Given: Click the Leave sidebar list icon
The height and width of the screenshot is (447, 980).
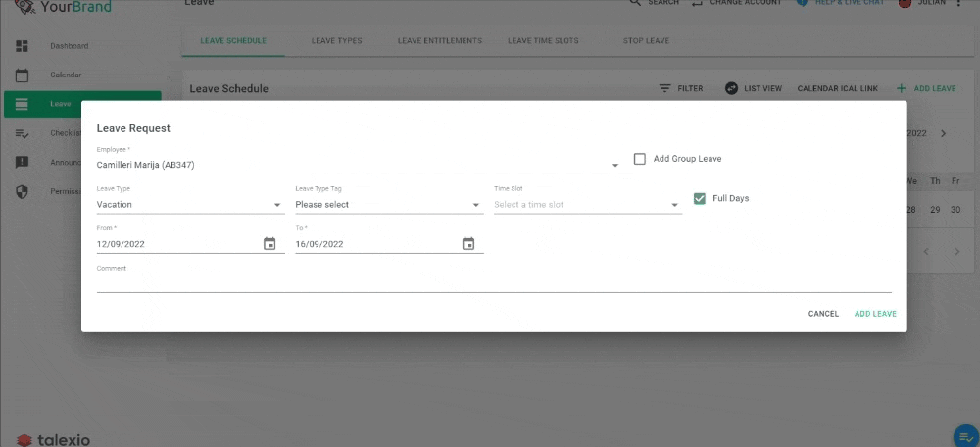Looking at the screenshot, I should 22,105.
